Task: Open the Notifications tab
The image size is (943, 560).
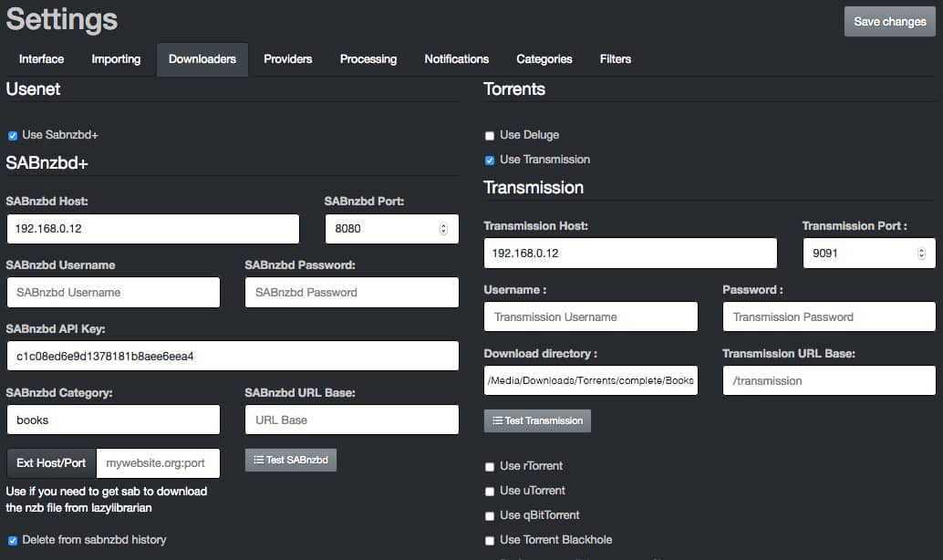Action: click(x=457, y=59)
